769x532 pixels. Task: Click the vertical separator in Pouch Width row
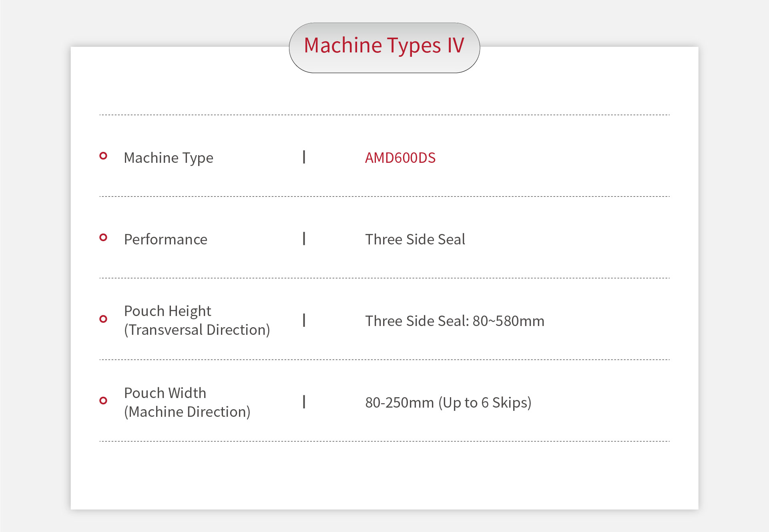(304, 402)
